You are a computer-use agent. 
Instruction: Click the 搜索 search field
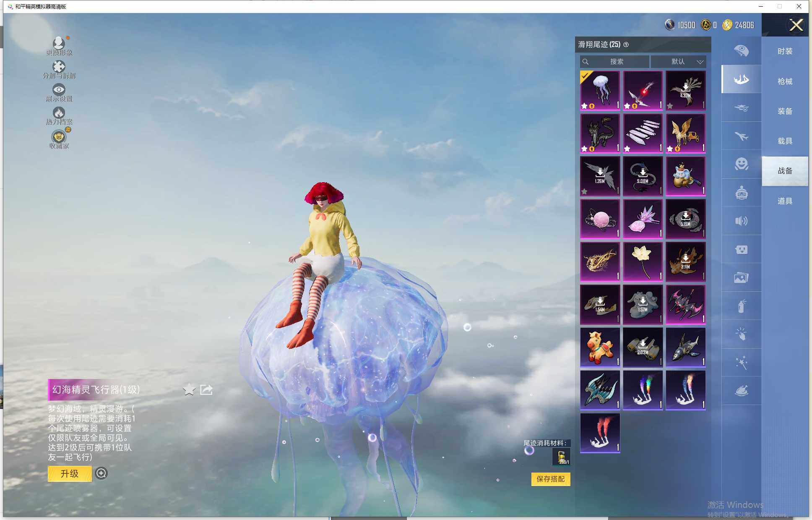point(616,62)
